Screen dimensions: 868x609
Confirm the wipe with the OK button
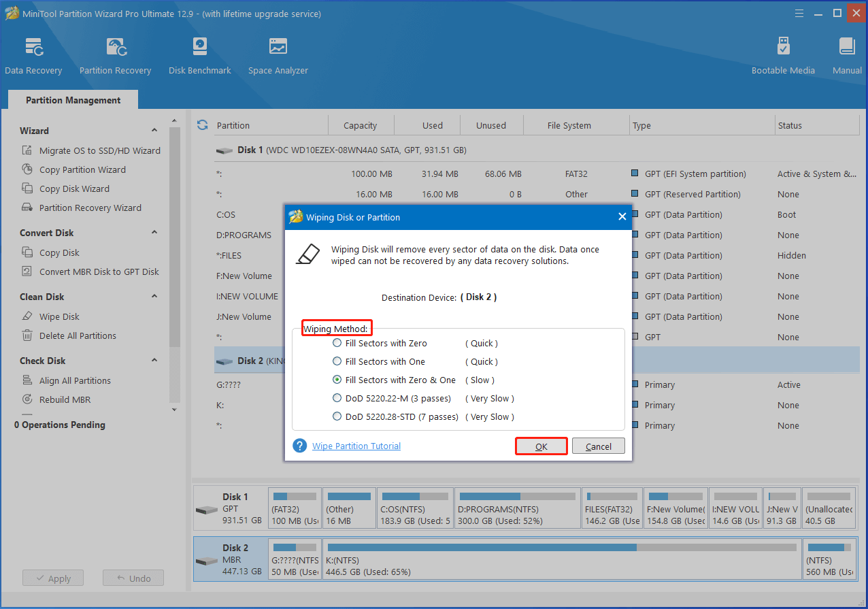tap(541, 446)
